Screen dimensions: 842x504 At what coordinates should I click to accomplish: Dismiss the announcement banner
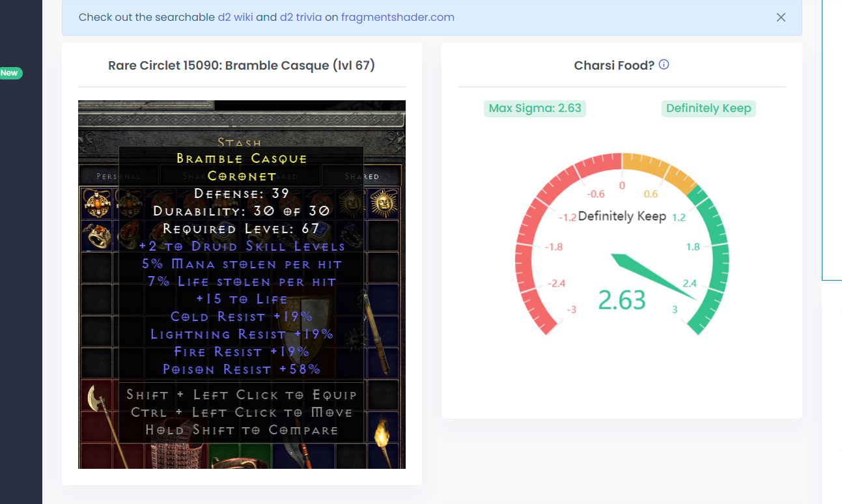click(781, 18)
